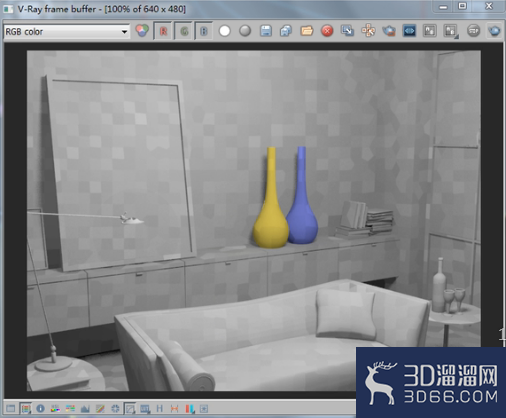The width and height of the screenshot is (506, 418).
Task: Show the corrections control window icon
Action: tap(11, 408)
